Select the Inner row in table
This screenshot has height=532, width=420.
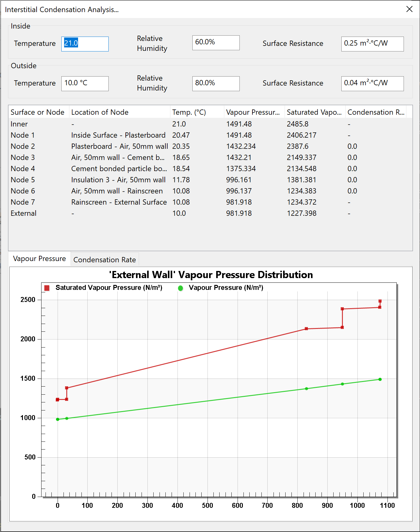pos(210,124)
